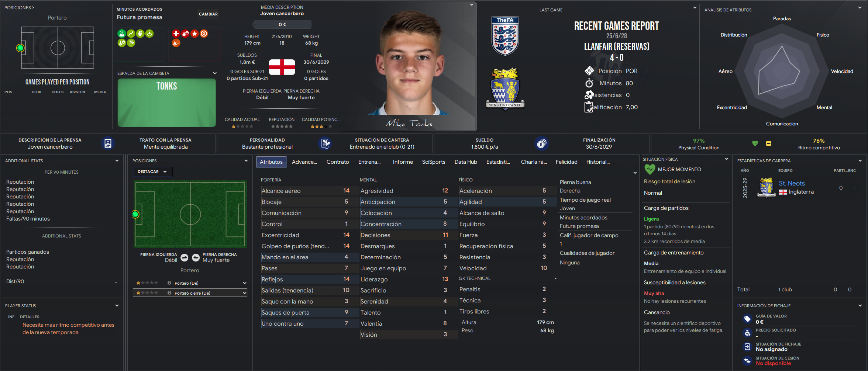Open the DESTACAR dropdown

(152, 172)
